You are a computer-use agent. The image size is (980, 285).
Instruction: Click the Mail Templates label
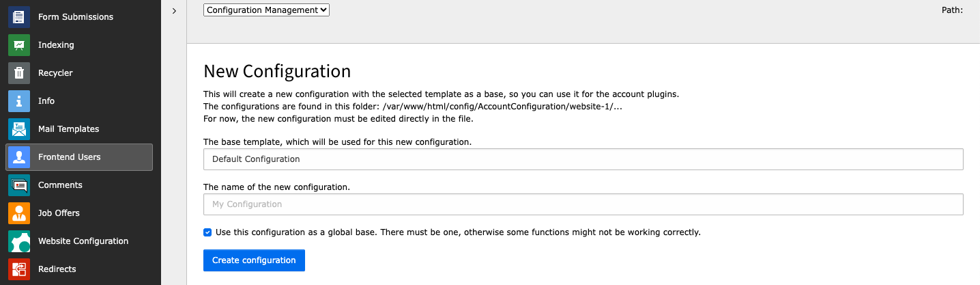[x=68, y=128]
